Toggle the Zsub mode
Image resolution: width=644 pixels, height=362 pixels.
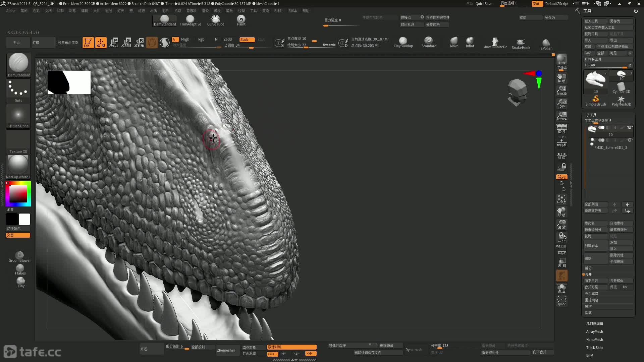coord(247,40)
